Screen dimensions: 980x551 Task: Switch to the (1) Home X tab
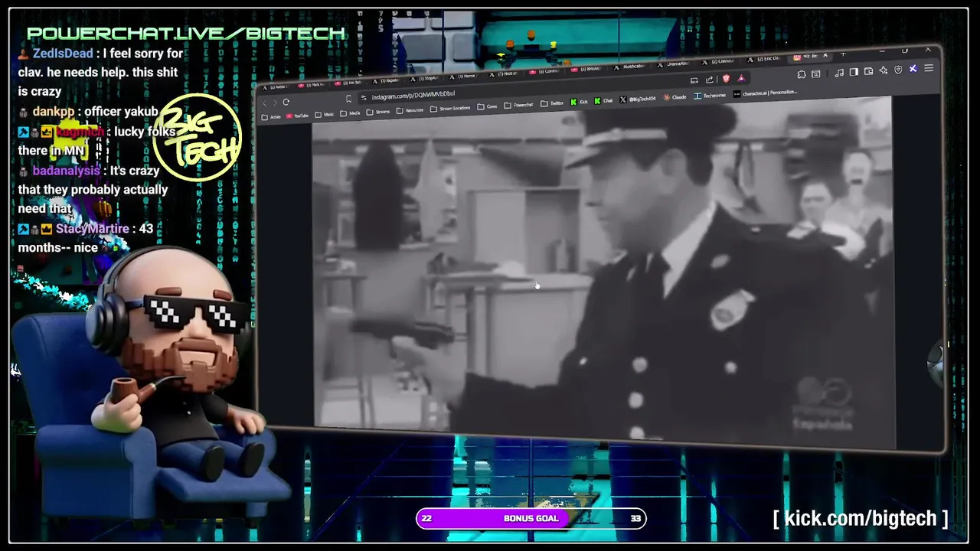tap(464, 77)
